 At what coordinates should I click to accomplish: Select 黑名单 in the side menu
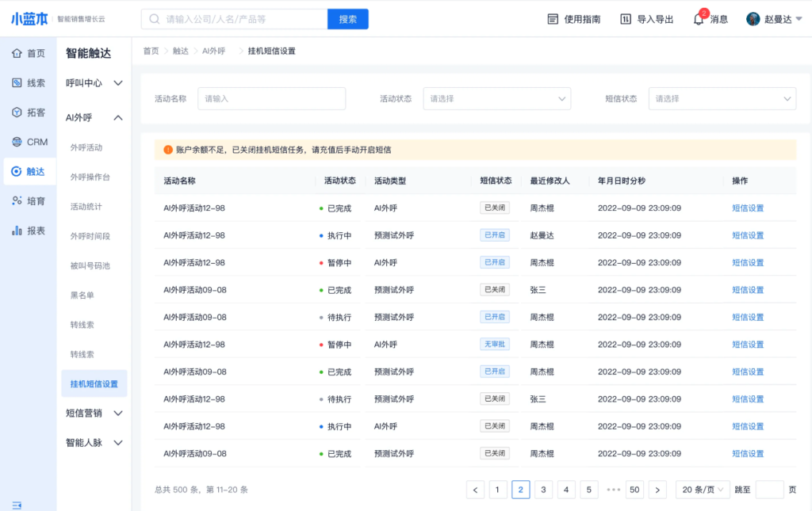pyautogui.click(x=82, y=296)
